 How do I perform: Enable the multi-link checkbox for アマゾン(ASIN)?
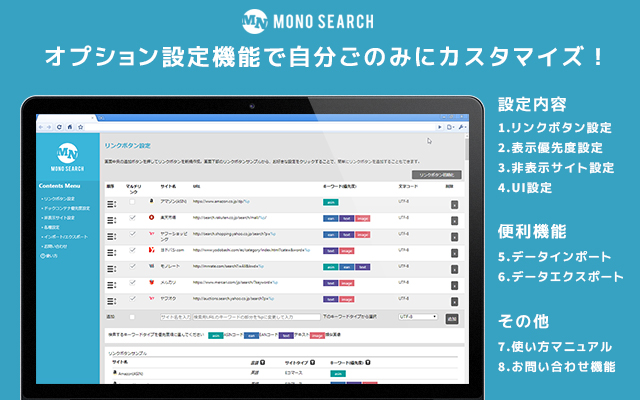coord(132,202)
